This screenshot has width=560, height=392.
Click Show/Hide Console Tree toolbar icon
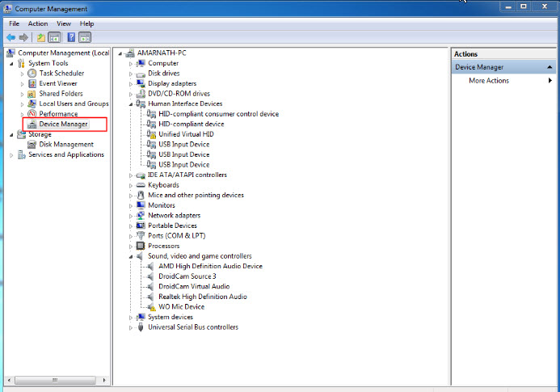pos(54,37)
